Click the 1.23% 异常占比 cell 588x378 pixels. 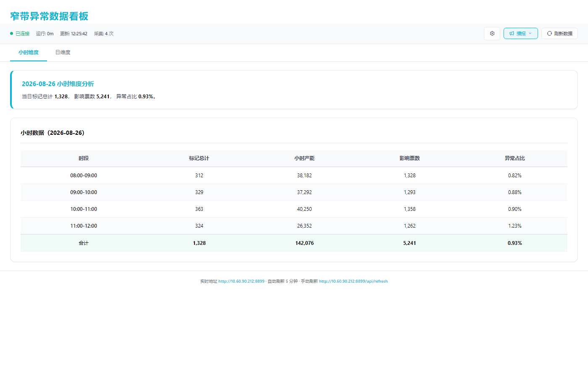point(515,226)
